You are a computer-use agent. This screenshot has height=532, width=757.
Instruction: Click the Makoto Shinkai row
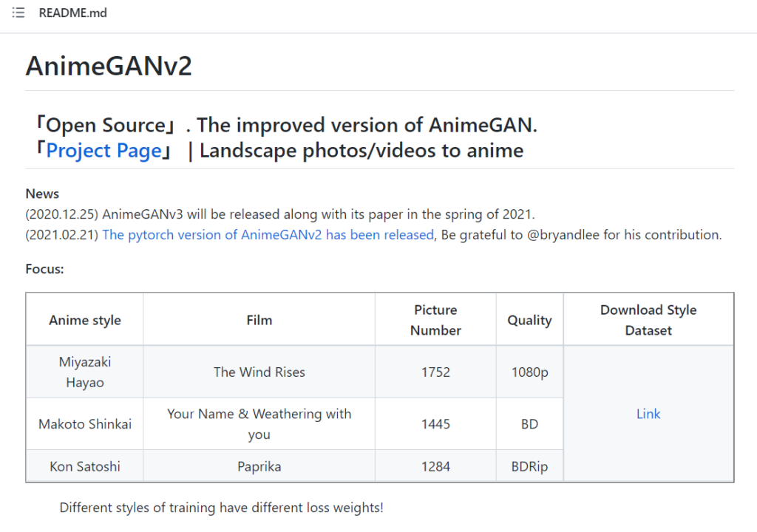[x=84, y=423]
